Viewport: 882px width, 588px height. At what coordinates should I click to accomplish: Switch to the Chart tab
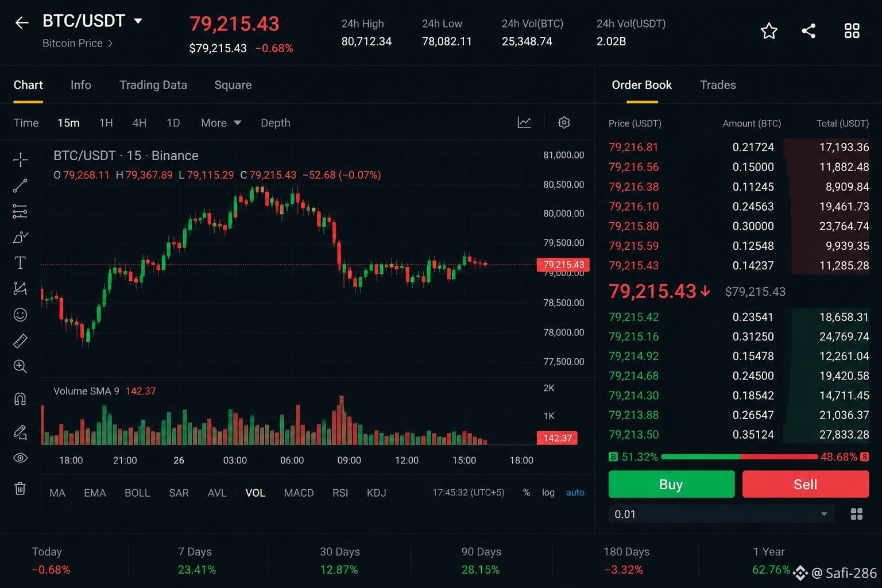(x=28, y=85)
